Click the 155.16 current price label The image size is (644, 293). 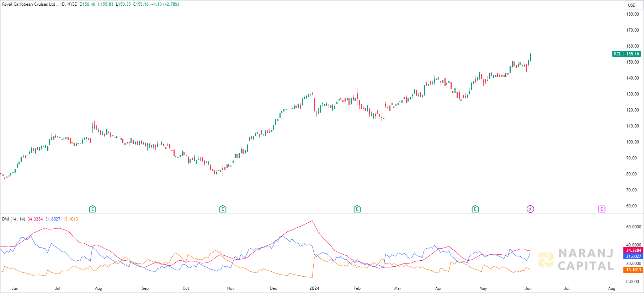[x=632, y=54]
